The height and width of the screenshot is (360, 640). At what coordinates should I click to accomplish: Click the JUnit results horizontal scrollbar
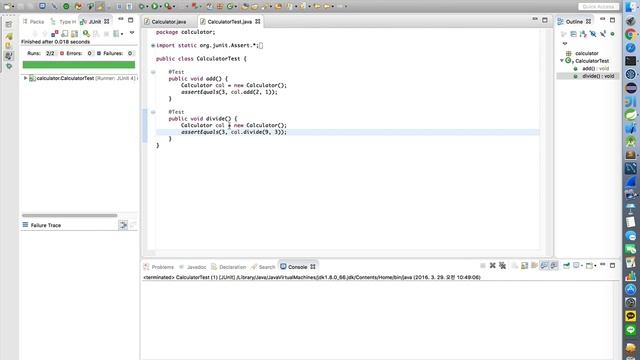[x=69, y=215]
